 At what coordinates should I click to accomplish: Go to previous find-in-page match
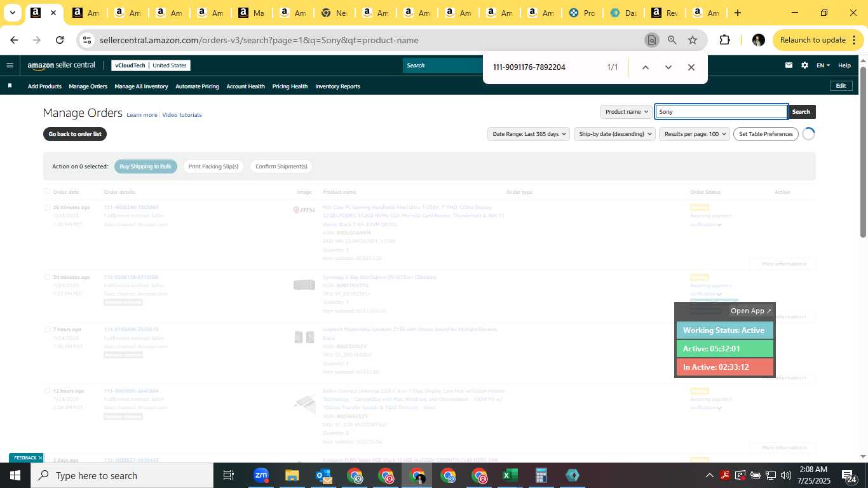(645, 67)
